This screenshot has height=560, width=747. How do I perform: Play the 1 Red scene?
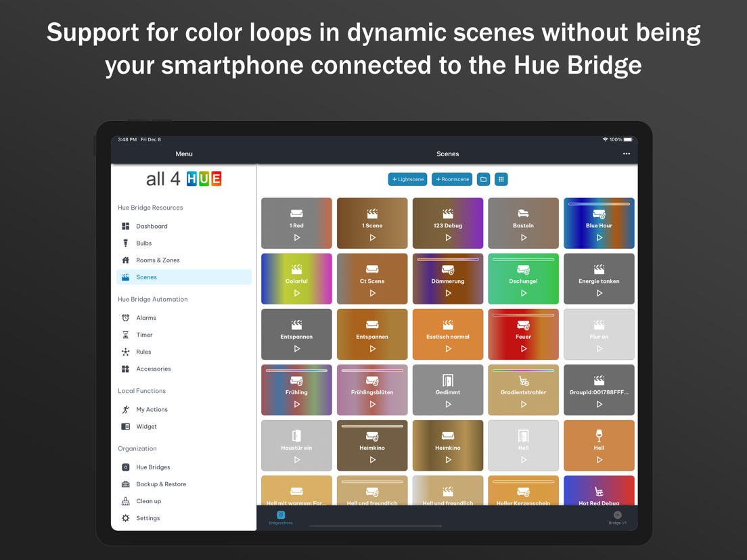[x=297, y=237]
